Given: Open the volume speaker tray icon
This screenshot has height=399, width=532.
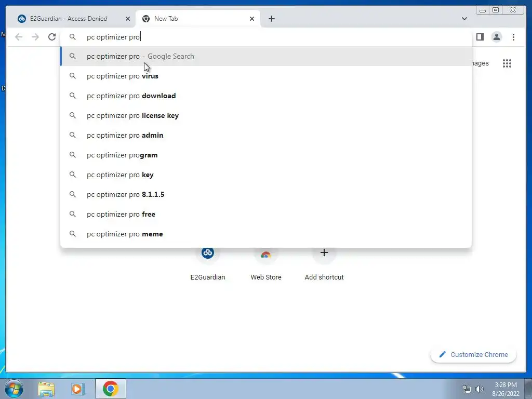Looking at the screenshot, I should pos(480,389).
